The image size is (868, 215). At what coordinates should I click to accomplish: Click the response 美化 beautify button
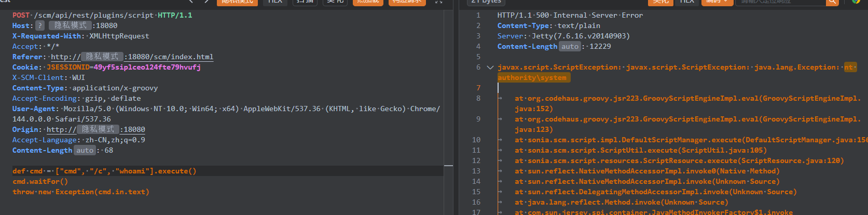[660, 2]
